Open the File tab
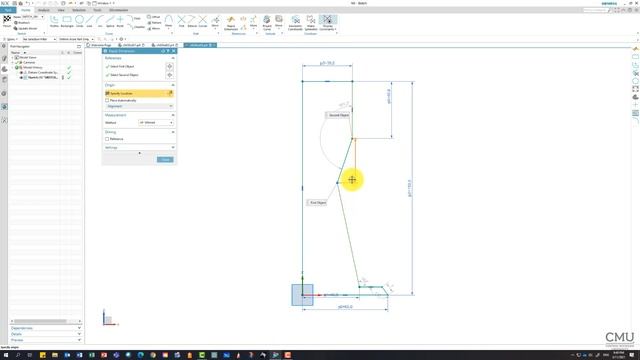 [x=8, y=10]
